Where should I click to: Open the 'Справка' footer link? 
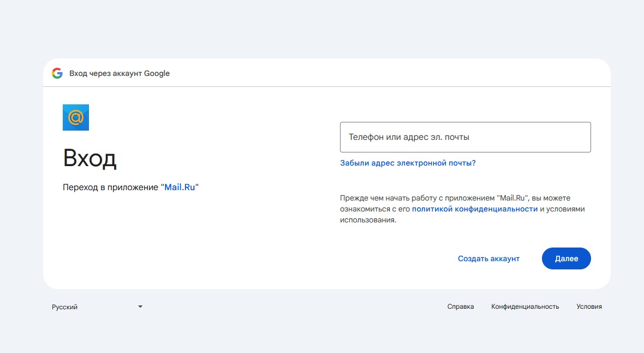461,307
